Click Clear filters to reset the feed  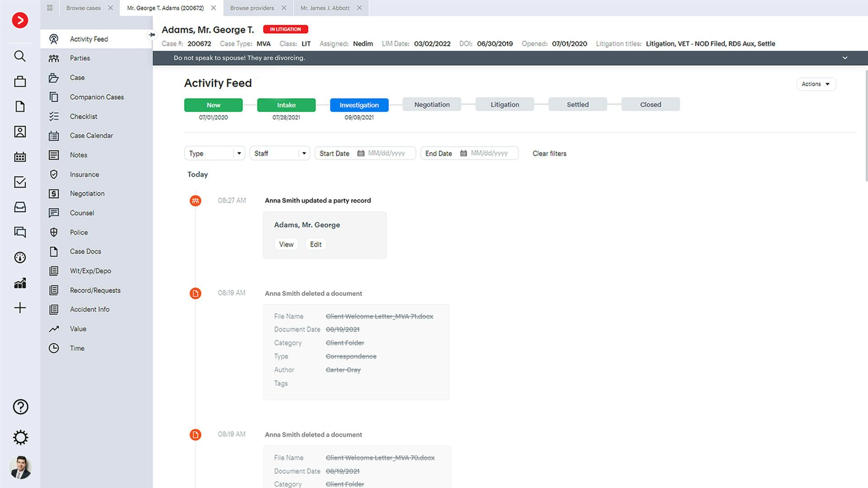tap(549, 154)
